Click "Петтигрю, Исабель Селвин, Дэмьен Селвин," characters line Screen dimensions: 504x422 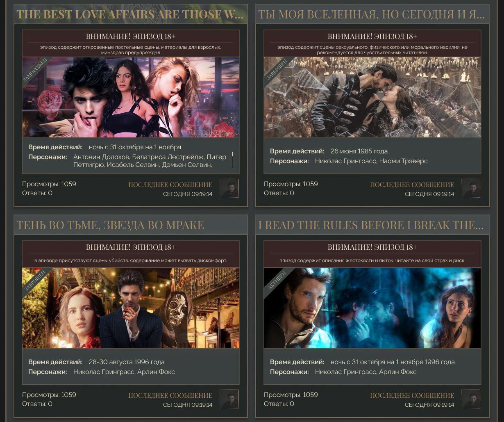pyautogui.click(x=143, y=165)
